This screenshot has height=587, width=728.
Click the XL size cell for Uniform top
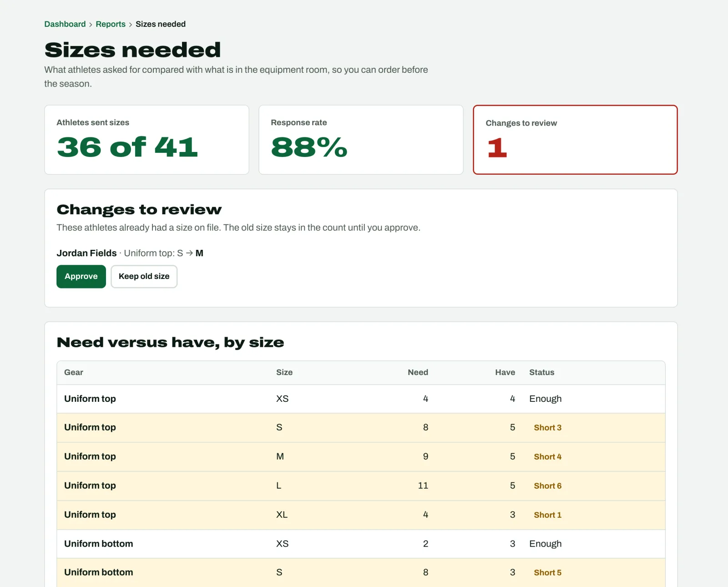282,515
